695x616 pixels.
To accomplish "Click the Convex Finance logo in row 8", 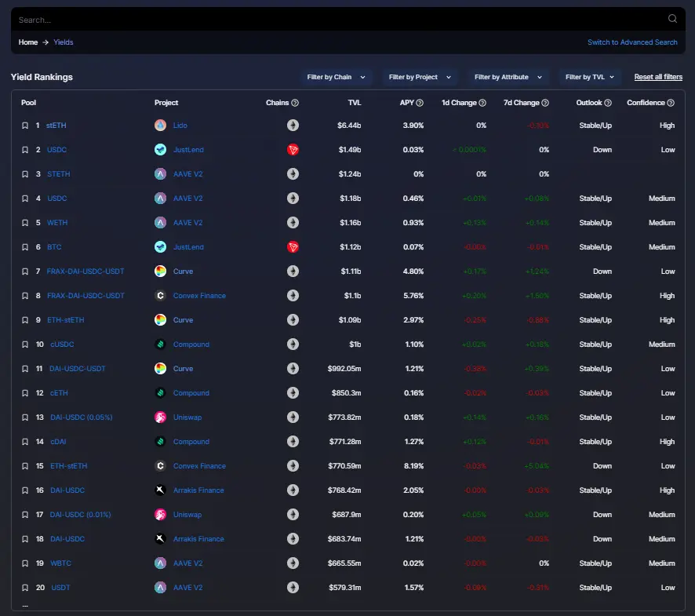I will click(161, 296).
